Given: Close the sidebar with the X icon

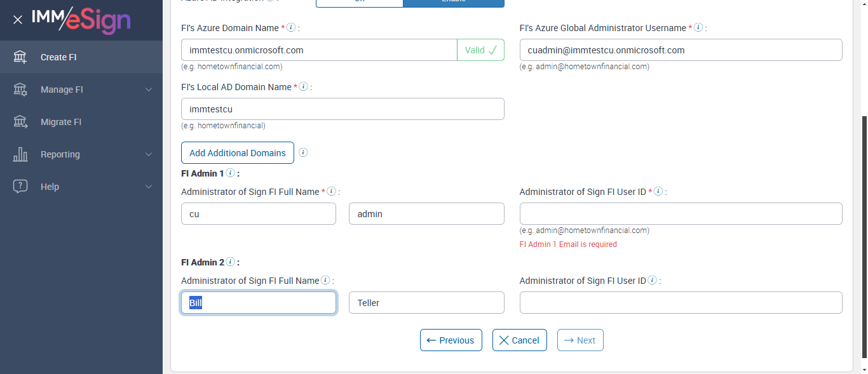Looking at the screenshot, I should (18, 20).
